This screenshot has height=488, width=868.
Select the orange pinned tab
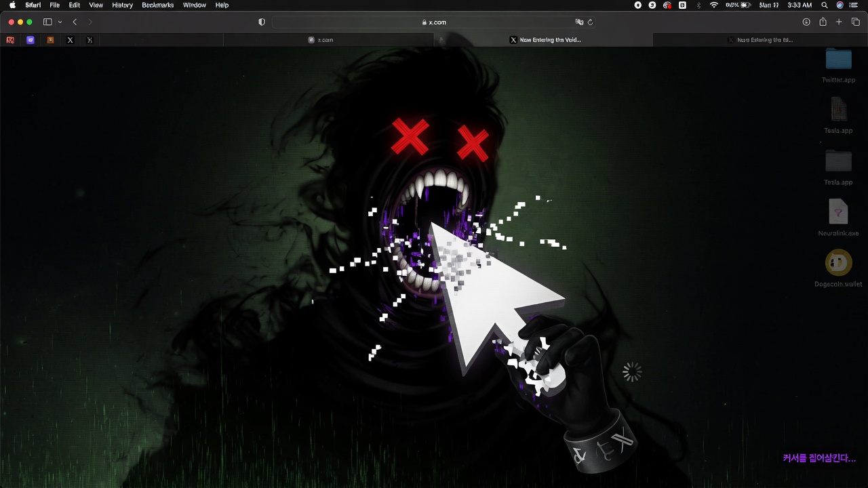(x=50, y=40)
